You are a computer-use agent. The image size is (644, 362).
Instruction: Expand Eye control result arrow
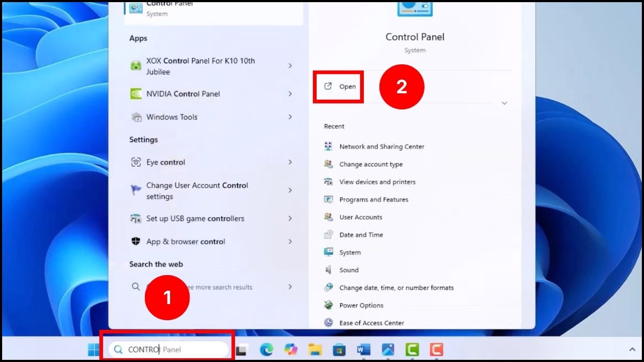(x=290, y=162)
